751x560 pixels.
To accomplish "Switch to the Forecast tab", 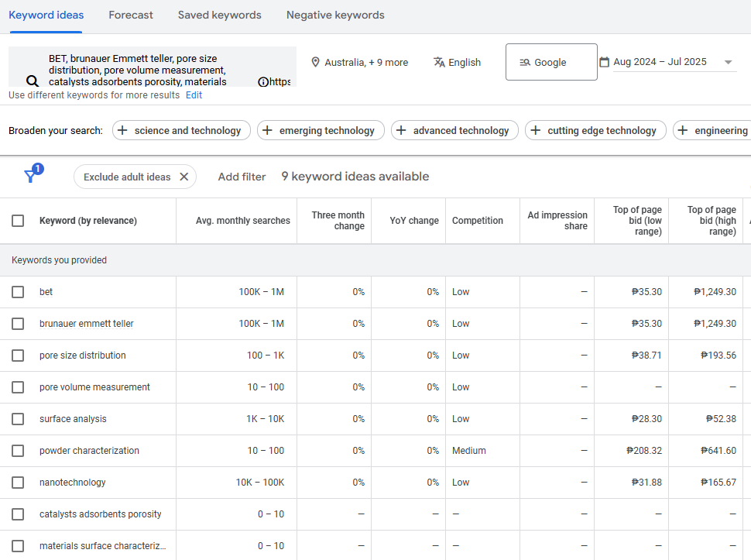I will pos(131,15).
